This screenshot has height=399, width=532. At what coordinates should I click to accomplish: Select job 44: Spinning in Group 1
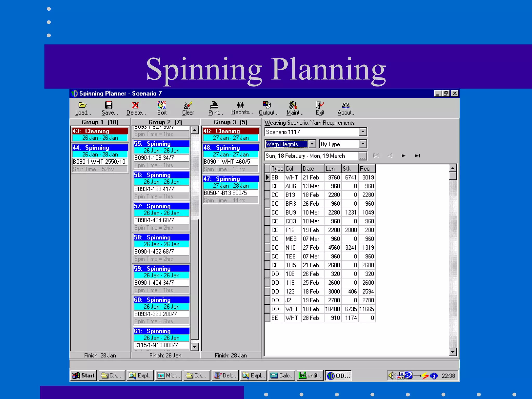[x=100, y=148]
